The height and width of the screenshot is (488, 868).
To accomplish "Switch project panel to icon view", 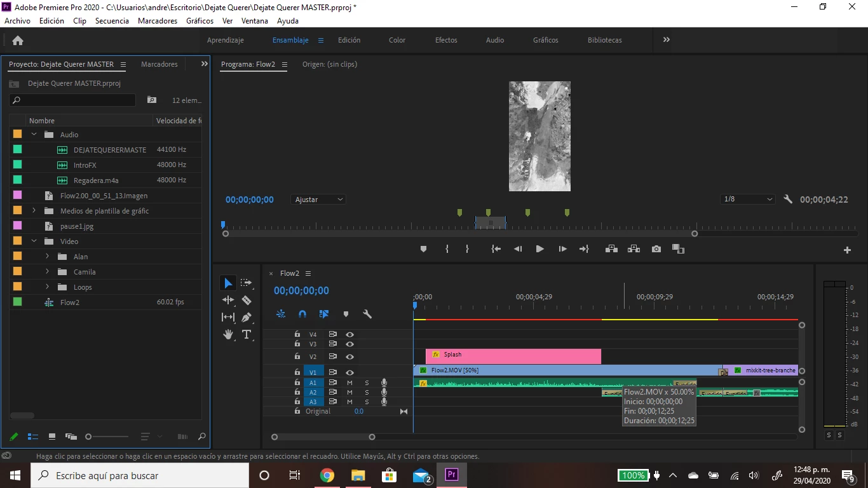I will (52, 437).
